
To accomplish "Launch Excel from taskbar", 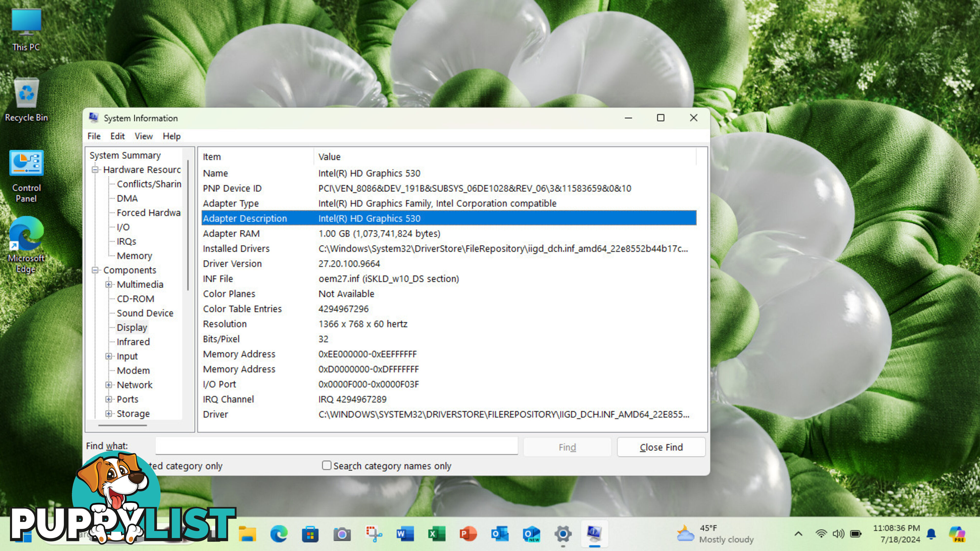I will [437, 534].
